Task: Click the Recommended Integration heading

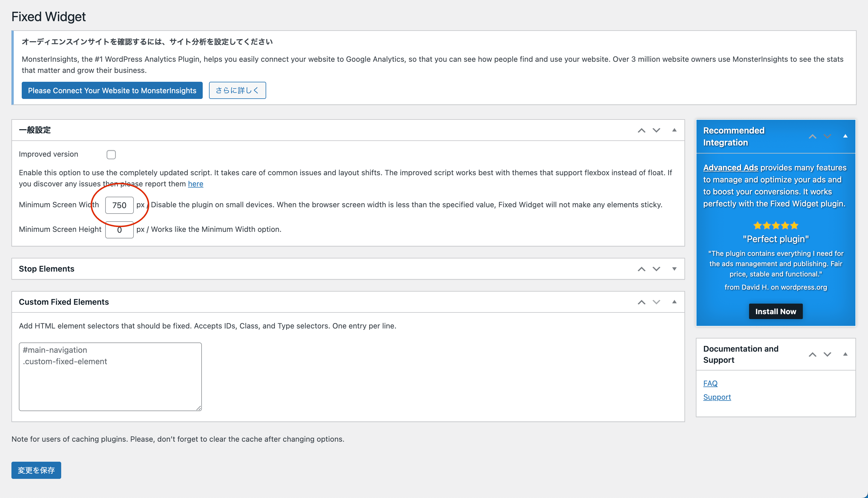Action: pyautogui.click(x=734, y=136)
